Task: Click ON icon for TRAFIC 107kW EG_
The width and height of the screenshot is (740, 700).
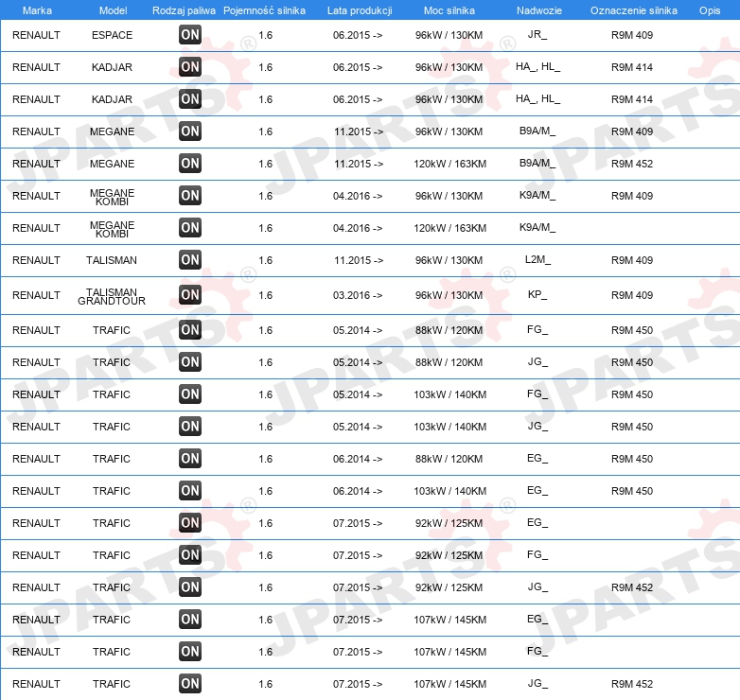Action: click(190, 619)
